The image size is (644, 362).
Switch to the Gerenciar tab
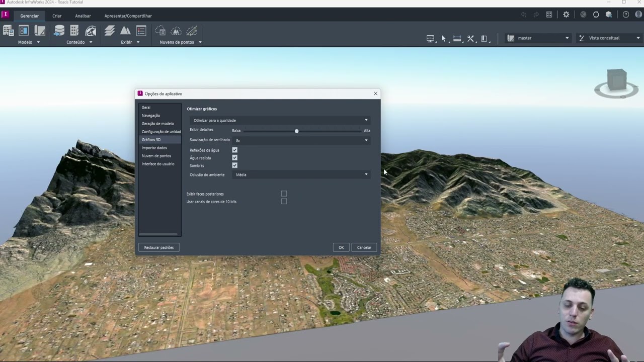click(29, 16)
